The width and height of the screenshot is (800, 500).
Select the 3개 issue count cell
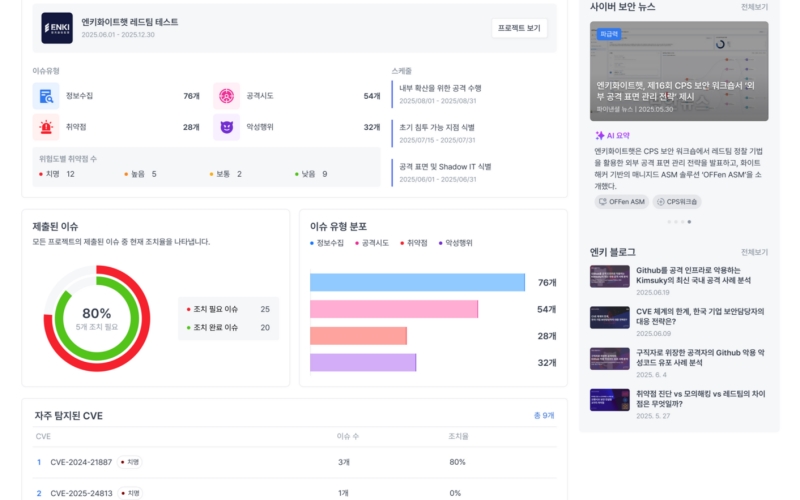343,462
